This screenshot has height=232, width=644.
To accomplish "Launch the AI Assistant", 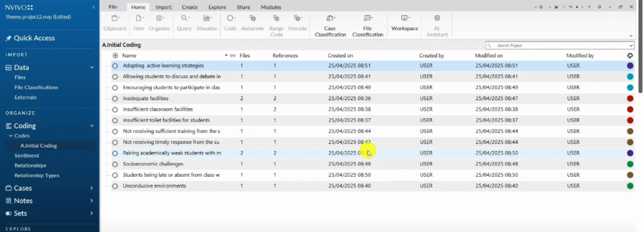I will 437,26.
